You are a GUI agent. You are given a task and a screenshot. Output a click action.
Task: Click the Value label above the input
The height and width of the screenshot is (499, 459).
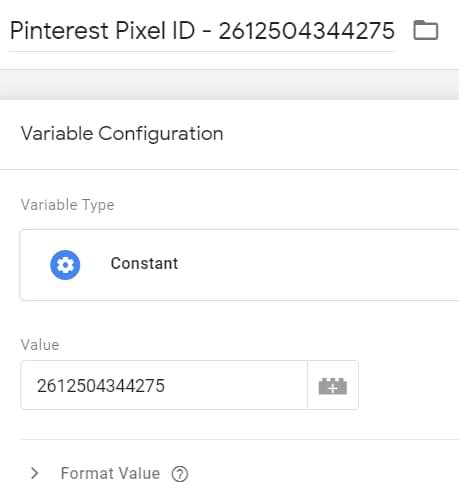40,345
